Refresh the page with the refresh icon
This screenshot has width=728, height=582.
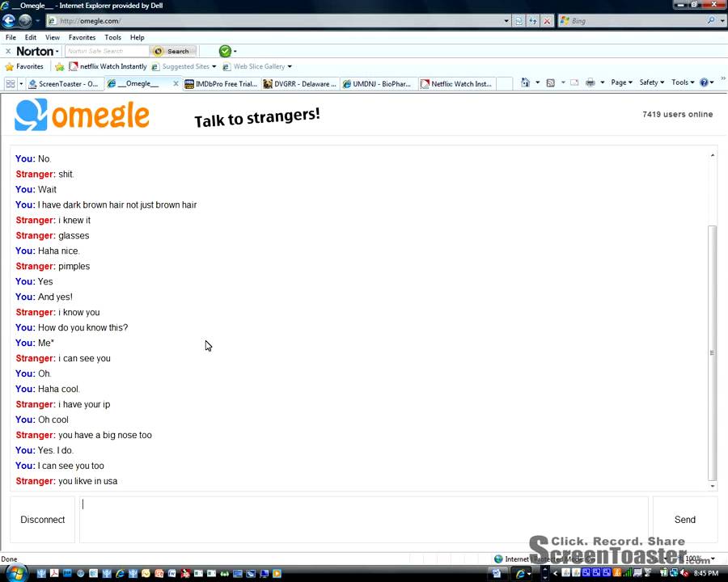[533, 21]
